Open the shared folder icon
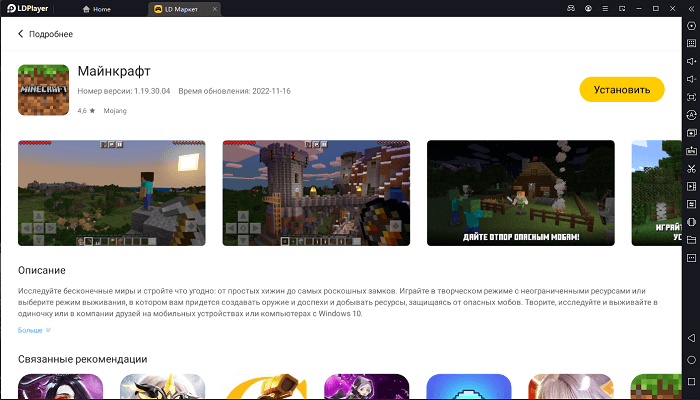The width and height of the screenshot is (700, 400). 691,240
